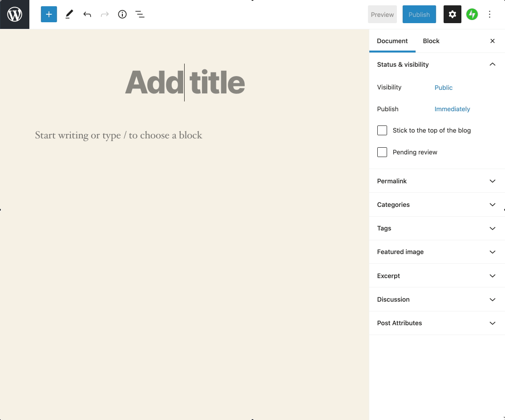Screen dimensions: 505x420
Task: Enable Stick to the top of the blog
Action: (382, 130)
